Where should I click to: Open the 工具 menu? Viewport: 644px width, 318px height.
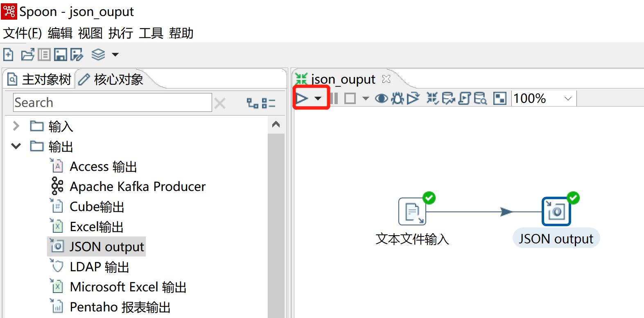coord(151,33)
